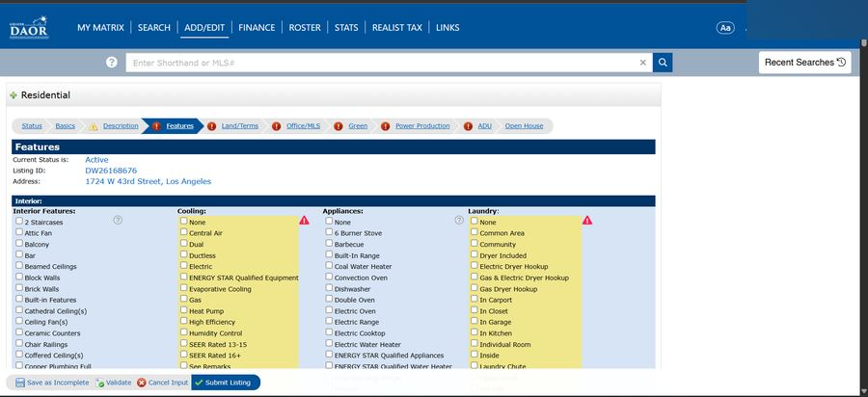This screenshot has height=397, width=868.
Task: Go to the Land/Terms step tab
Action: 240,126
